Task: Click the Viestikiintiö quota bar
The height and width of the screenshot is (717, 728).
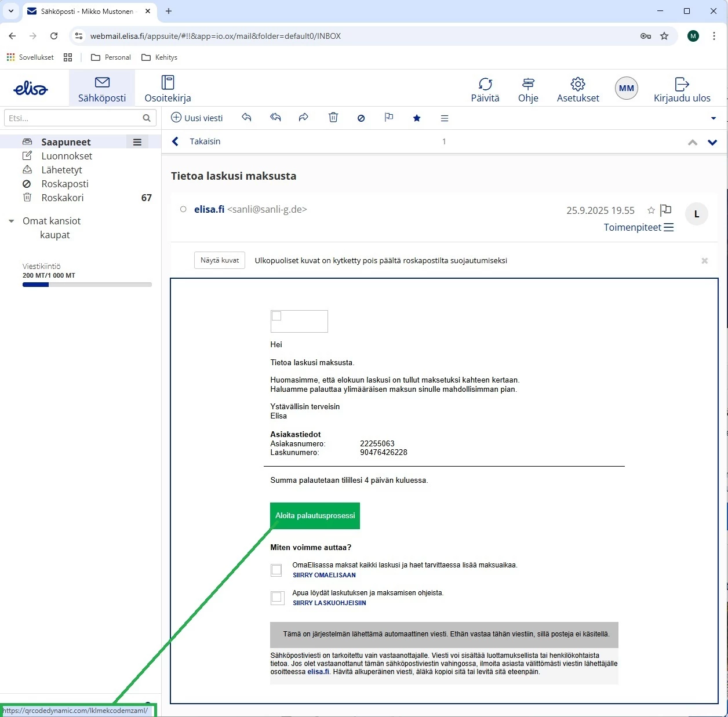Action: (x=87, y=285)
